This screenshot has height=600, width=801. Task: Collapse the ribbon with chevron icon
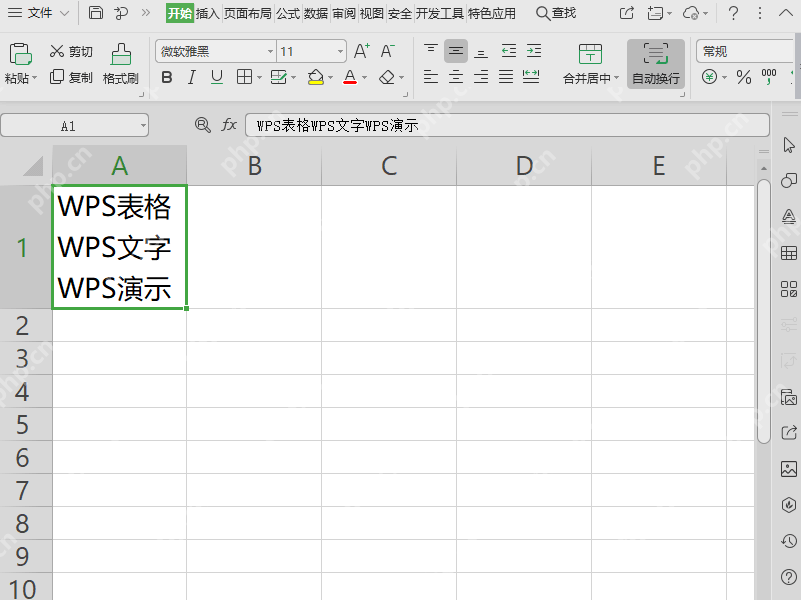coord(786,13)
